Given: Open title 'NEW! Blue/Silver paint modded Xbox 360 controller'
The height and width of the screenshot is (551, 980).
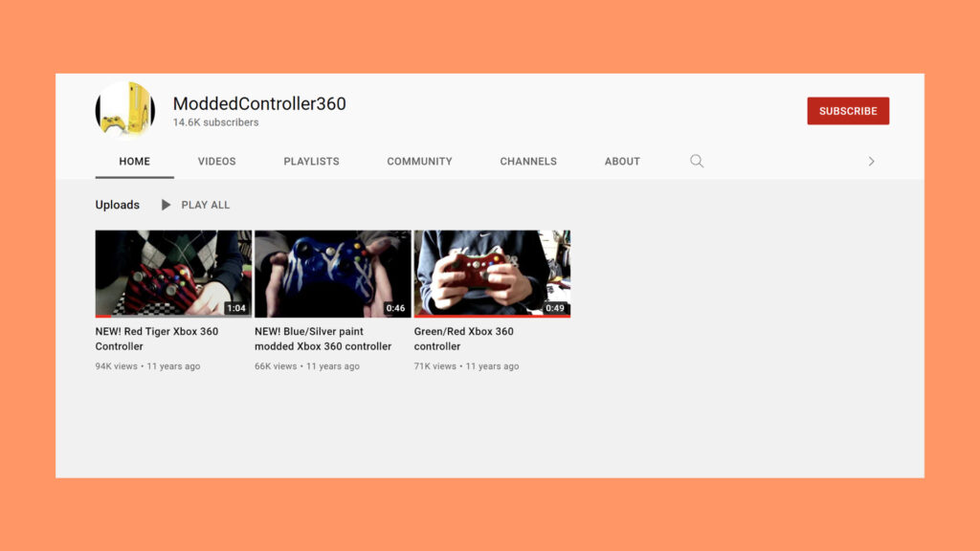Looking at the screenshot, I should (323, 339).
